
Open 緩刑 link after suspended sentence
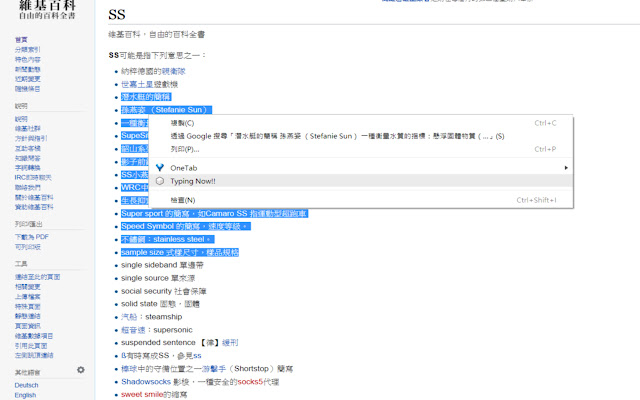230,342
